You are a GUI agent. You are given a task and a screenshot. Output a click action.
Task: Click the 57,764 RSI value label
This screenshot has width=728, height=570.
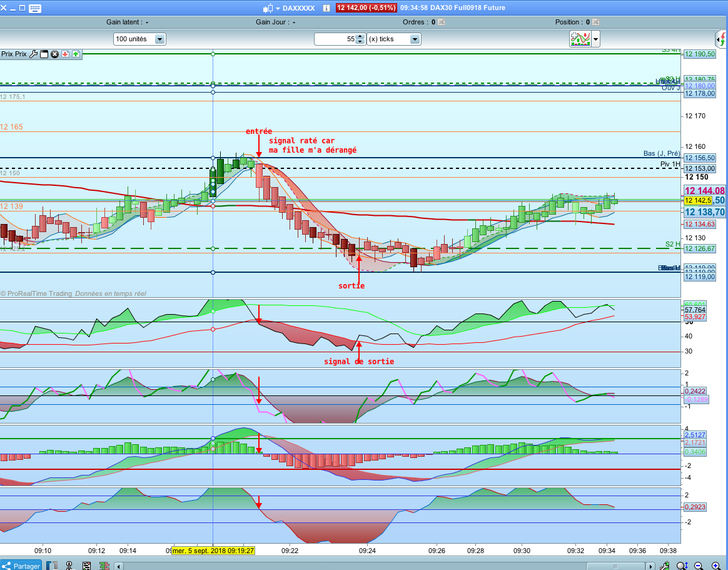(695, 310)
